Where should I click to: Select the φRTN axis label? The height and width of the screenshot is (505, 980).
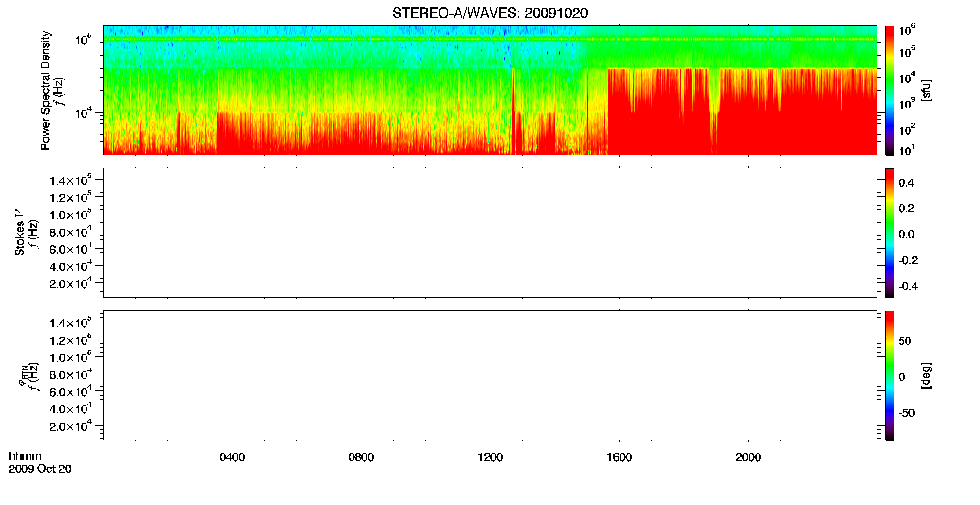(22, 376)
